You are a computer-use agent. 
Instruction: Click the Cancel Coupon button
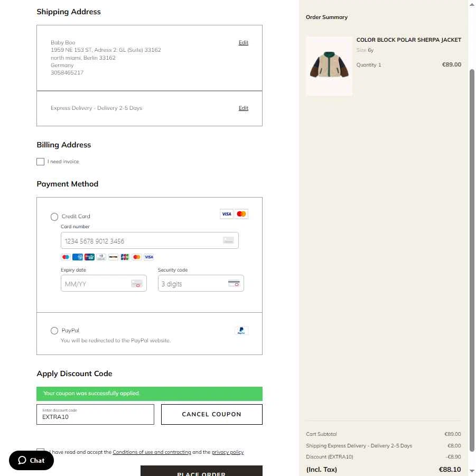[x=212, y=414]
